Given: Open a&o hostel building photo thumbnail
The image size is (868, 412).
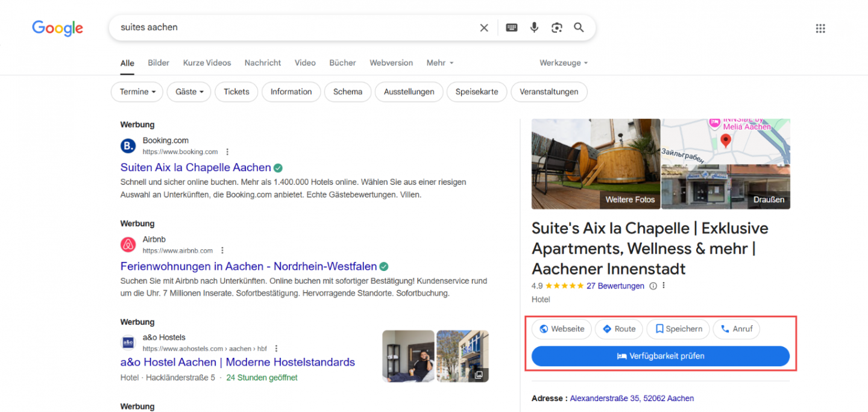Looking at the screenshot, I should (x=462, y=356).
